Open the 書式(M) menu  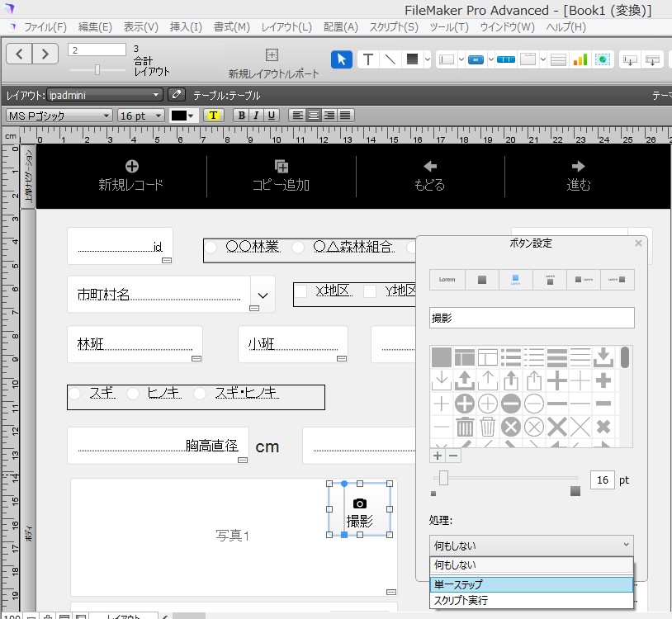(x=232, y=27)
